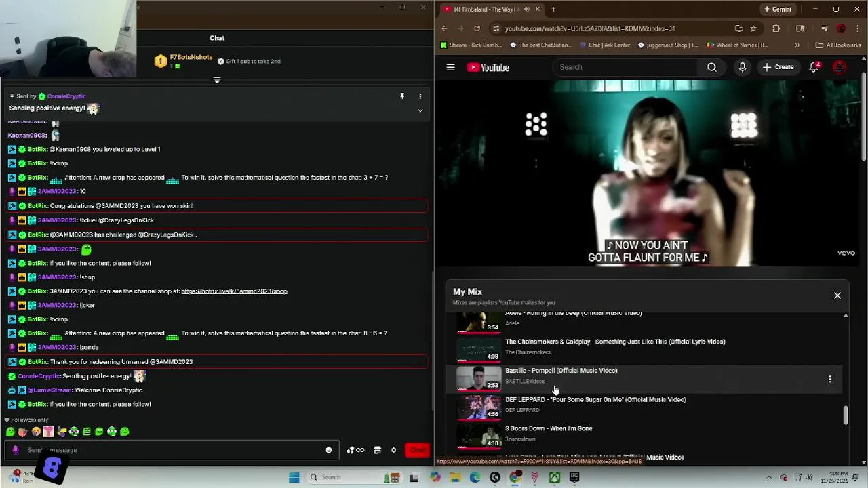868x488 pixels.
Task: Open the YouTube guide hamburger menu
Action: tap(450, 67)
